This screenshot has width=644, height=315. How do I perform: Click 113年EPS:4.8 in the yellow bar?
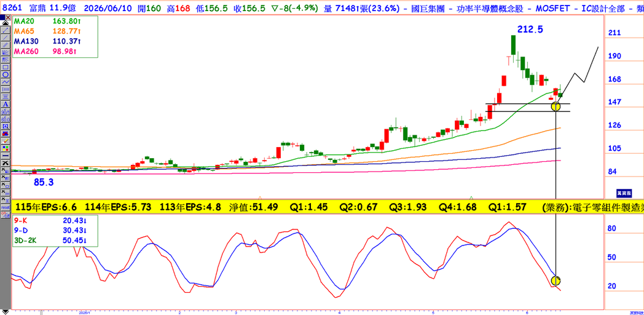192,207
